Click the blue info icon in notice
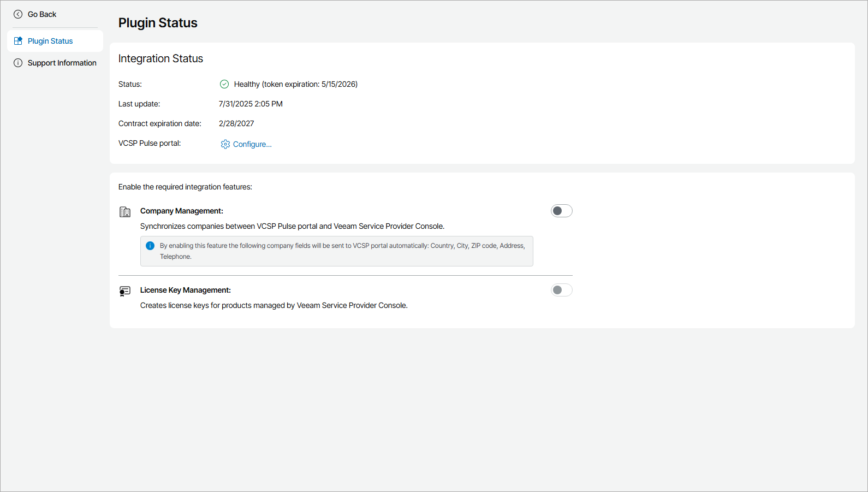The width and height of the screenshot is (868, 492). 150,246
